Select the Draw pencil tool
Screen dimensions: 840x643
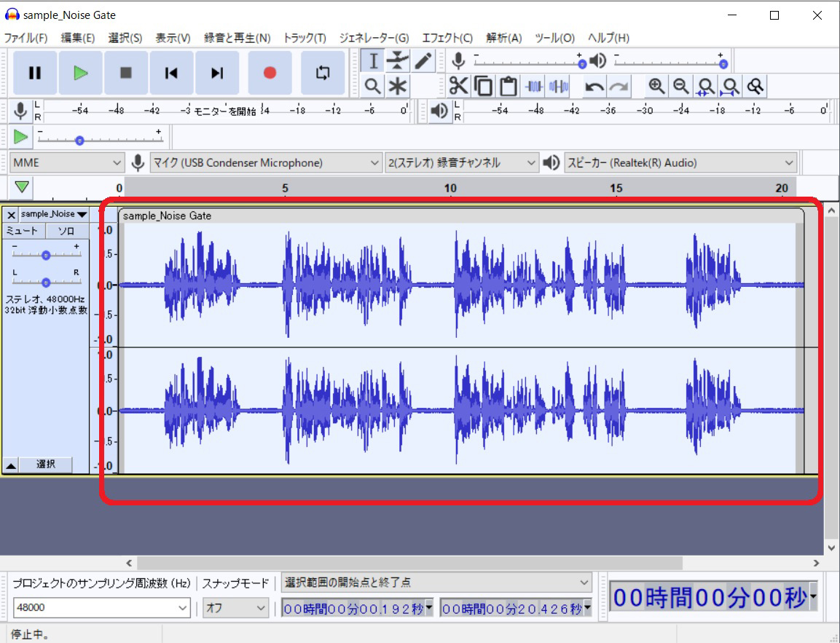pyautogui.click(x=423, y=61)
